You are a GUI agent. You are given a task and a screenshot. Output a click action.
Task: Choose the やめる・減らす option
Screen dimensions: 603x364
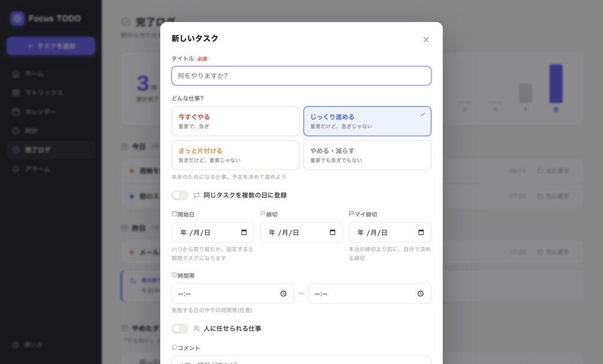coord(367,155)
